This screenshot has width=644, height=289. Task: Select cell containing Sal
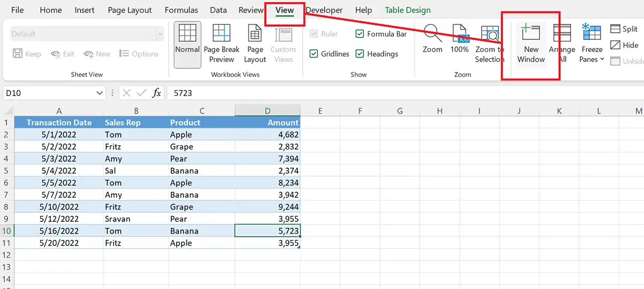tap(136, 171)
